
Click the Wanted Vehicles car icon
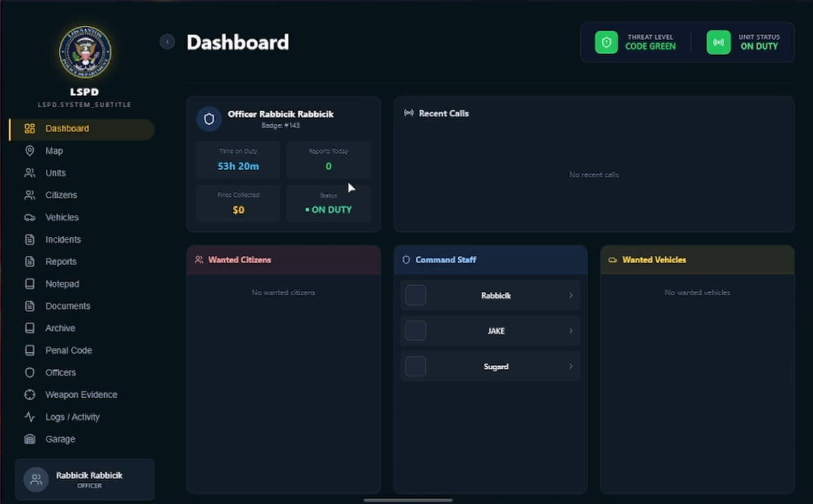(x=613, y=260)
